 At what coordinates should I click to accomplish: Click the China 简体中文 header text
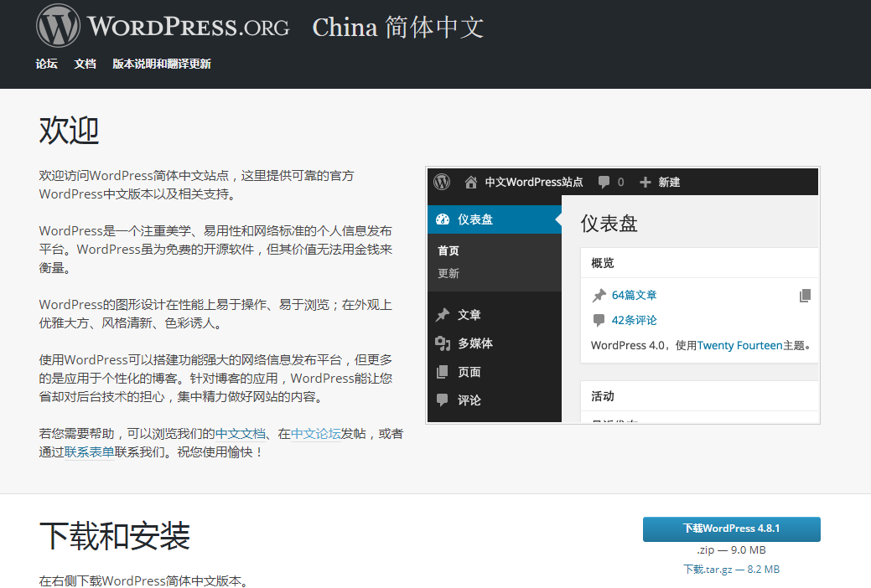(397, 27)
